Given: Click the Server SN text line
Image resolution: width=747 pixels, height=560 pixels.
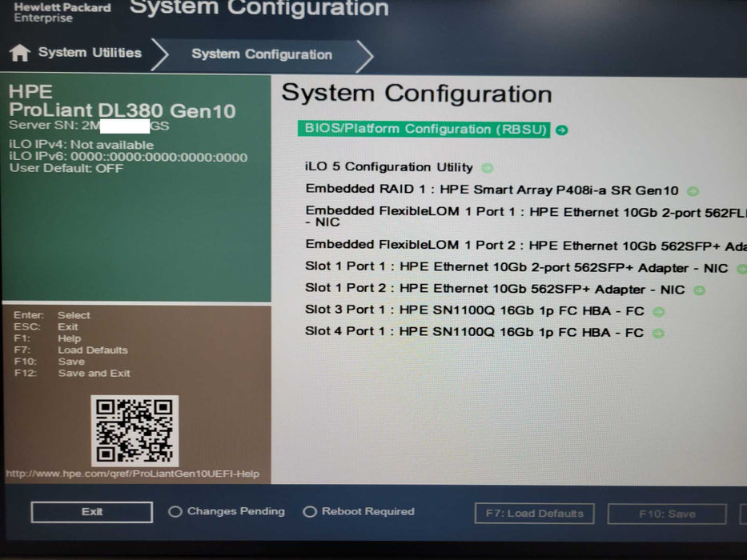Looking at the screenshot, I should [x=89, y=126].
